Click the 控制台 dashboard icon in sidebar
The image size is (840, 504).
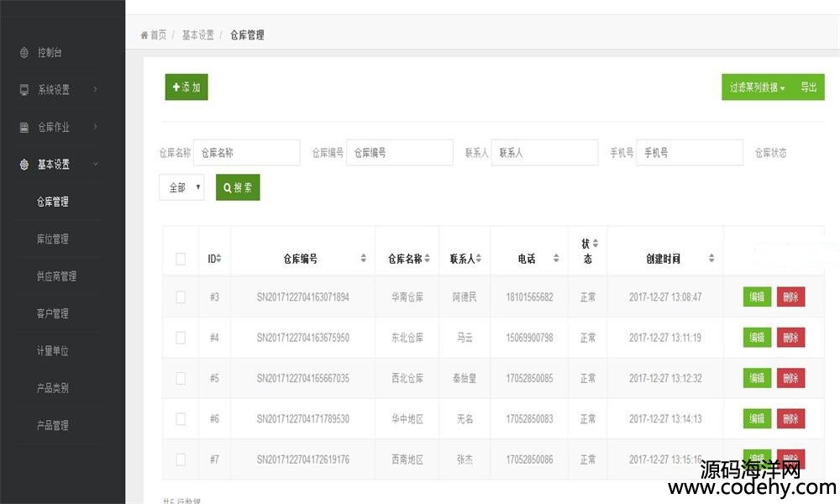coord(24,53)
